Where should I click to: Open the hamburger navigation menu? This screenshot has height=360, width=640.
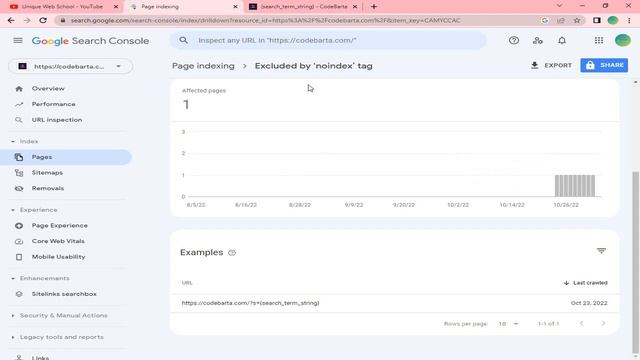pos(18,40)
